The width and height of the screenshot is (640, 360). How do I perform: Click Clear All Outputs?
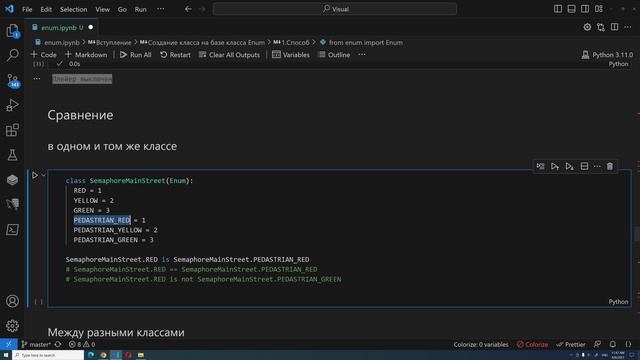click(229, 55)
